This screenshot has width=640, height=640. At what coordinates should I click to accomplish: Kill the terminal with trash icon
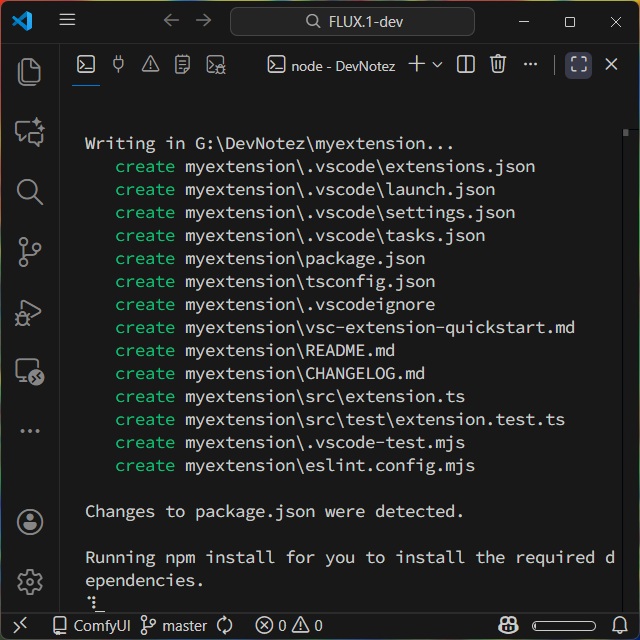tap(498, 65)
